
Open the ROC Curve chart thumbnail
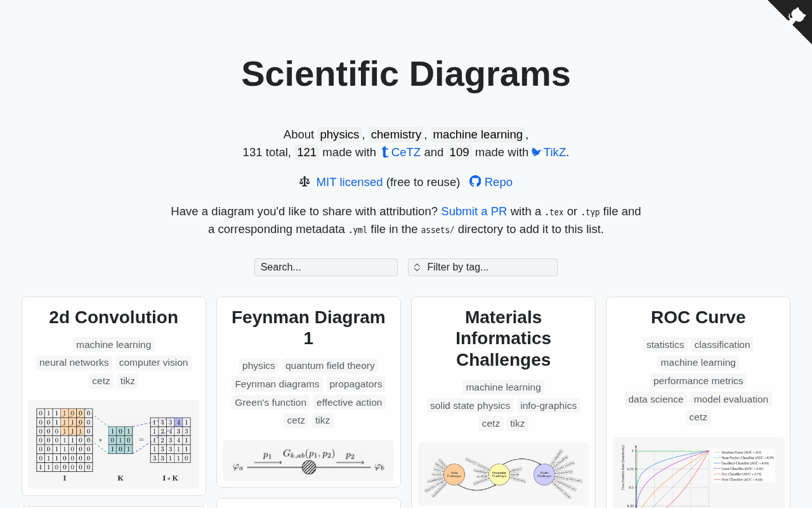[x=698, y=473]
